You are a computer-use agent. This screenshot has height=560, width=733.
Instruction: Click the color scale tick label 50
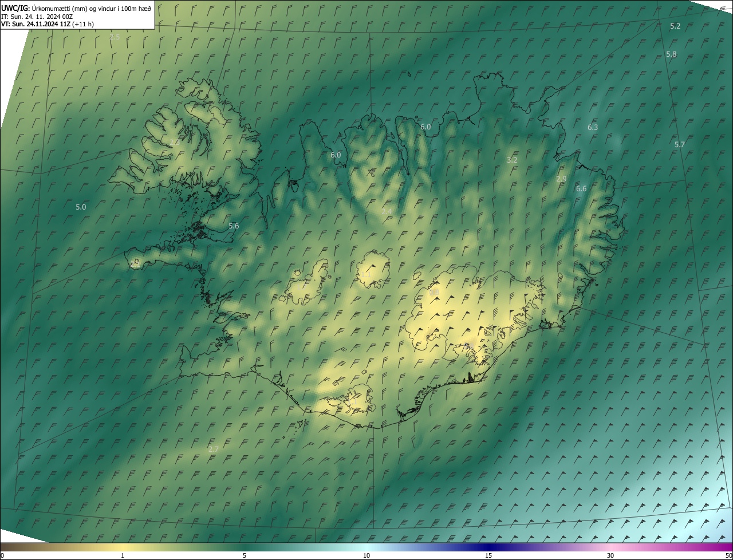pyautogui.click(x=728, y=555)
